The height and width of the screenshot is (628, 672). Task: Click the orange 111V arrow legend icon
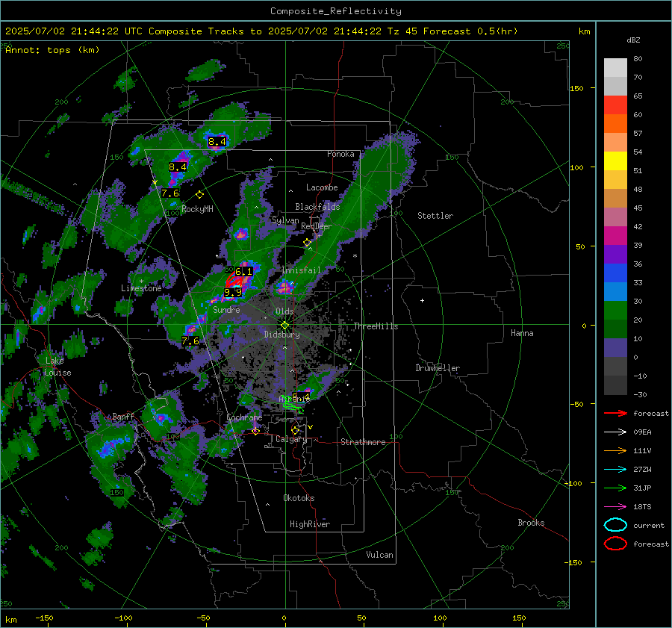615,450
